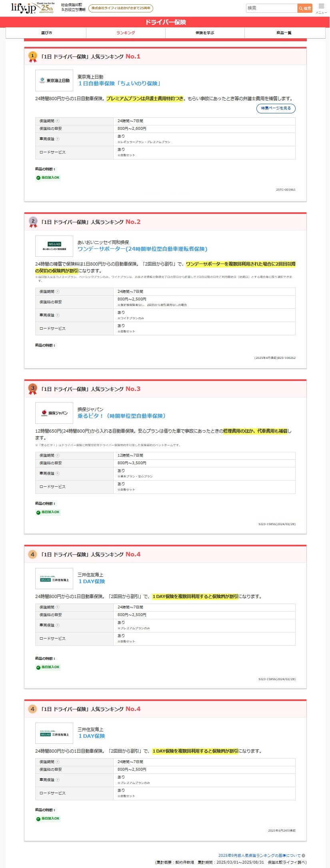Screen dimensions: 330x868
Task: Click help icon beside 保険期間 in No.1
Action: (x=58, y=121)
